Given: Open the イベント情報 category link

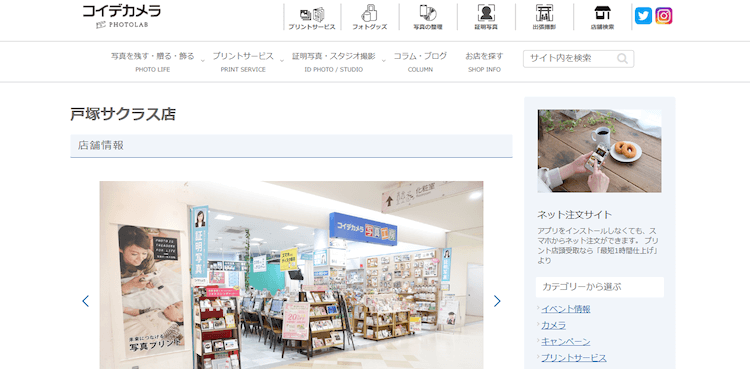Looking at the screenshot, I should pyautogui.click(x=565, y=309).
